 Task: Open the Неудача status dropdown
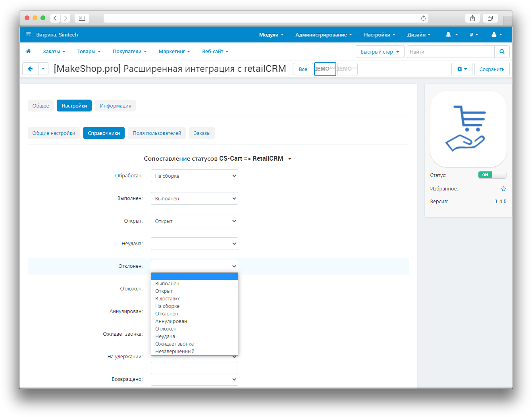pyautogui.click(x=194, y=244)
